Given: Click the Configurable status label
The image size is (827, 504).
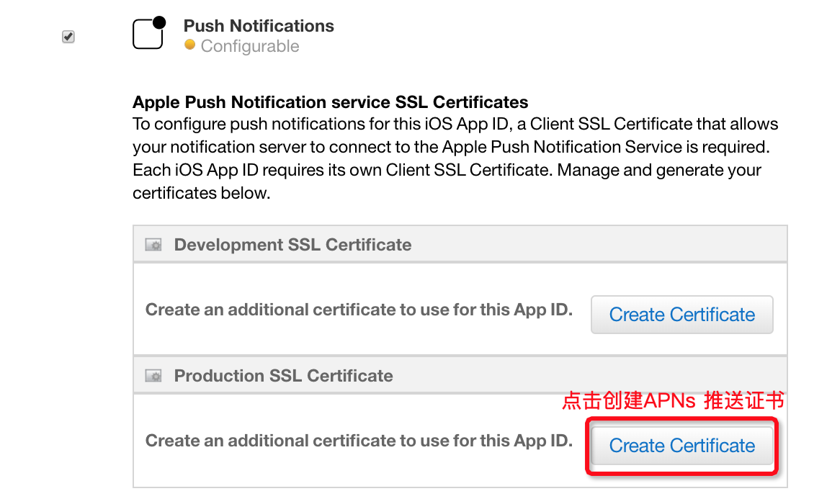Looking at the screenshot, I should [250, 46].
